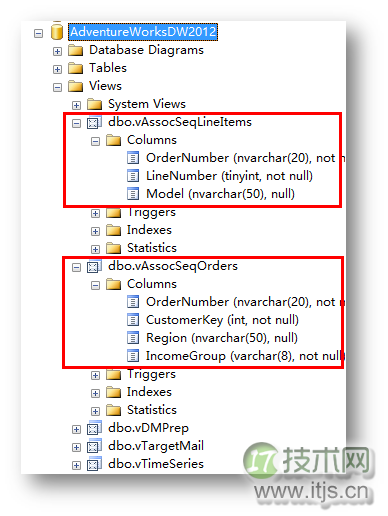
Task: Click Triggers folder icon under vAssocSeqOrders
Action: coord(114,375)
